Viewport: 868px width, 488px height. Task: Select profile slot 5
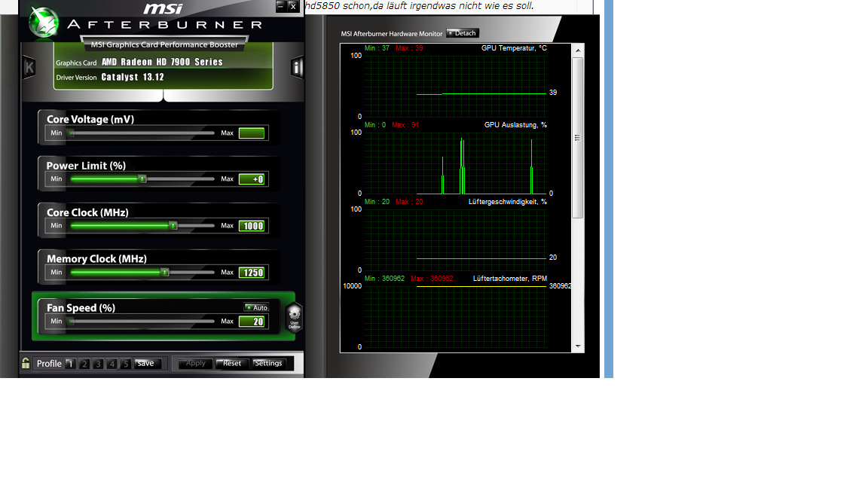click(126, 364)
